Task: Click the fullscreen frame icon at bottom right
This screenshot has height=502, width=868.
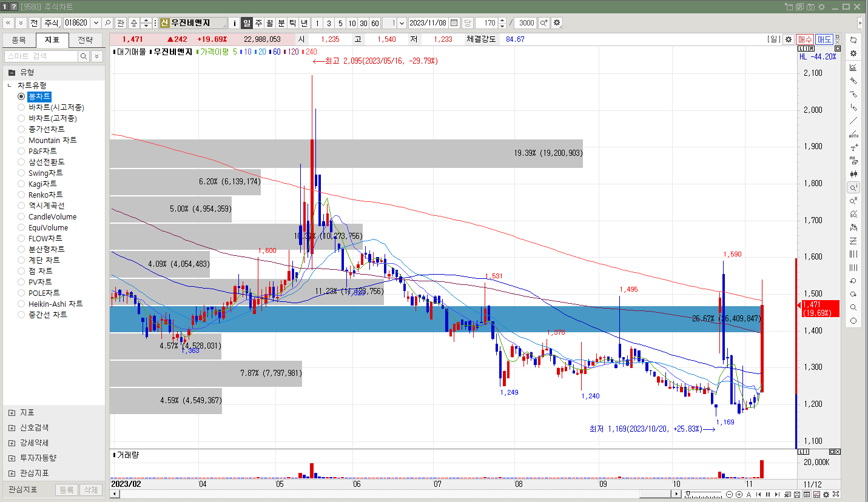Action: pyautogui.click(x=836, y=494)
